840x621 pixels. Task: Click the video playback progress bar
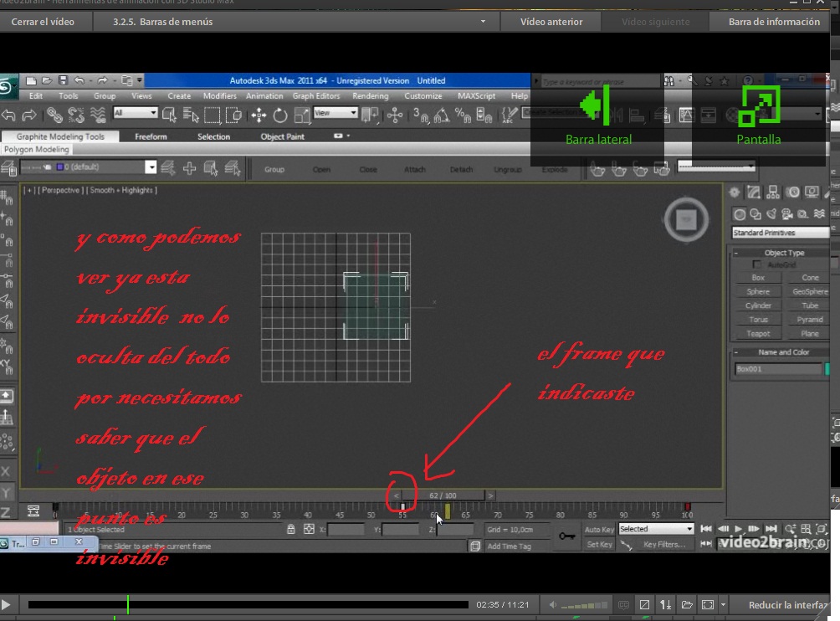coord(248,604)
